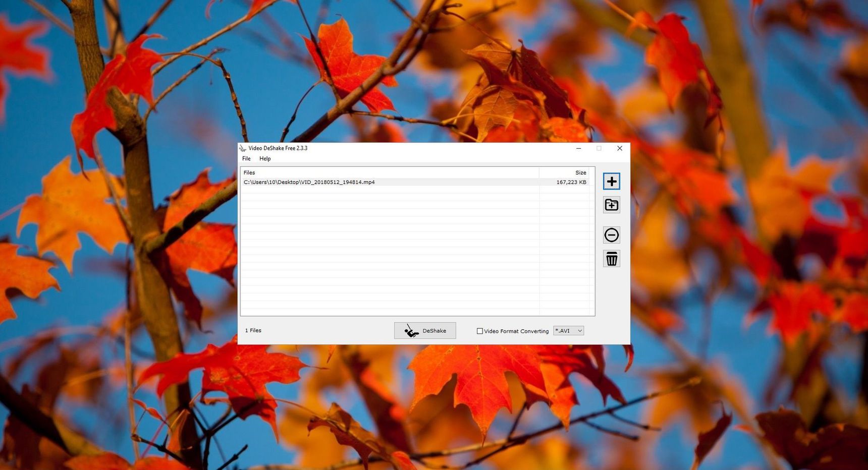Click the 1 Files status text
This screenshot has height=470, width=868.
tap(253, 330)
